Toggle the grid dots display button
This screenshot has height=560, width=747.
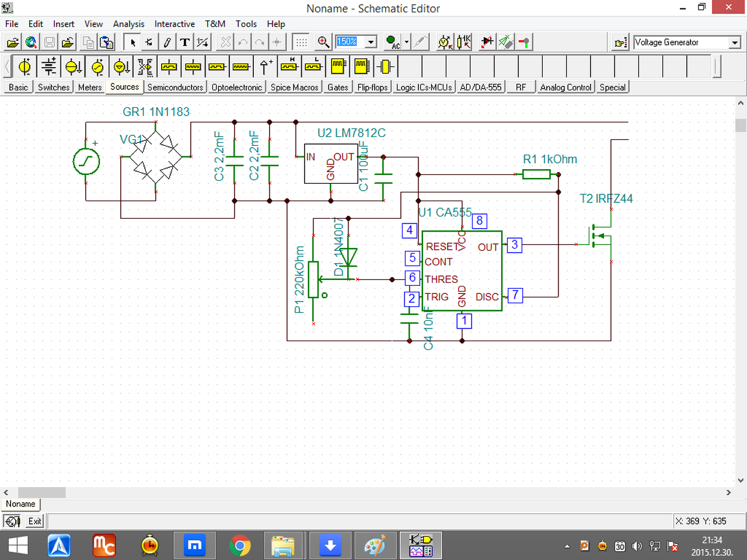pyautogui.click(x=301, y=42)
